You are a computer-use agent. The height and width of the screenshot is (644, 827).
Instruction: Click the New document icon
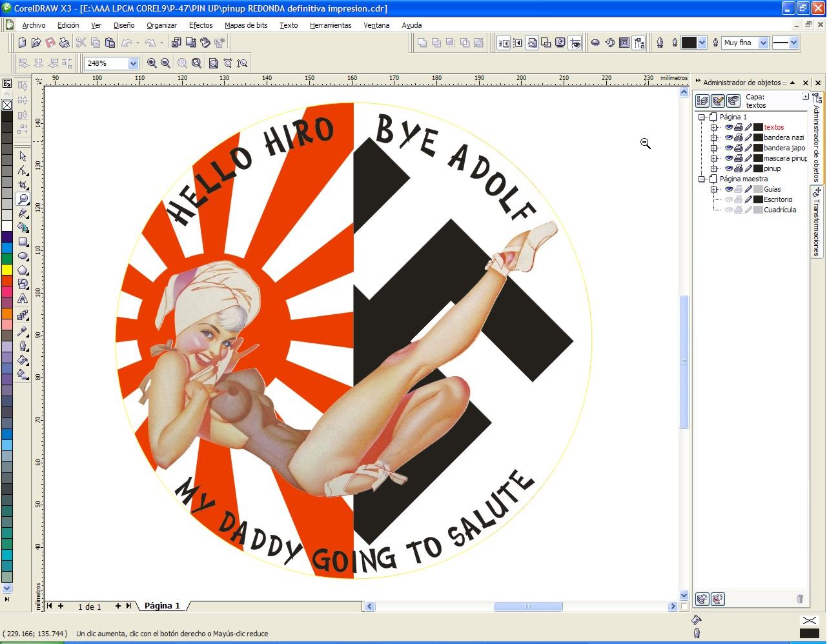(22, 43)
